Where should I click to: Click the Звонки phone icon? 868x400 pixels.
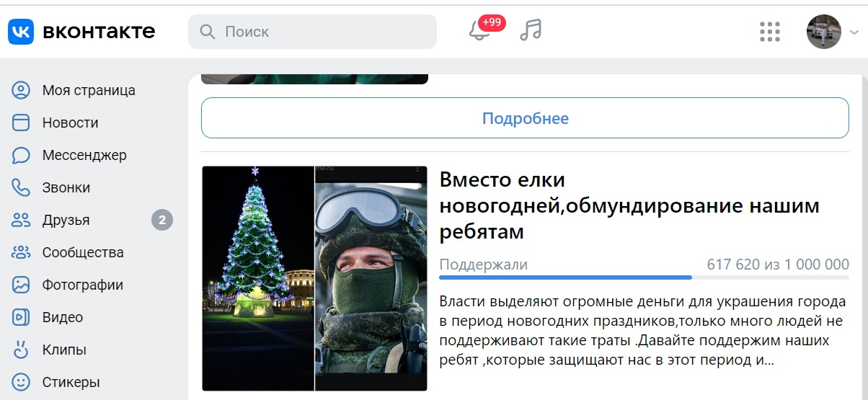click(x=21, y=188)
